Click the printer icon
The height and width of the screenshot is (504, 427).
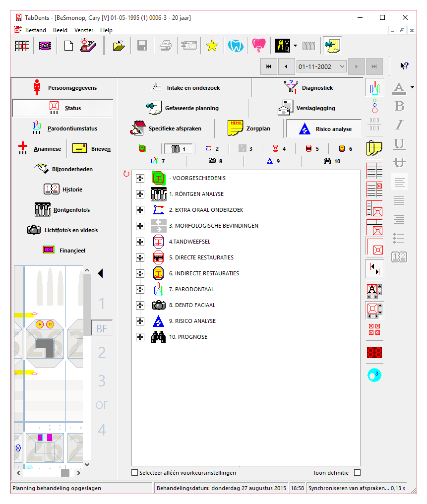tap(166, 46)
